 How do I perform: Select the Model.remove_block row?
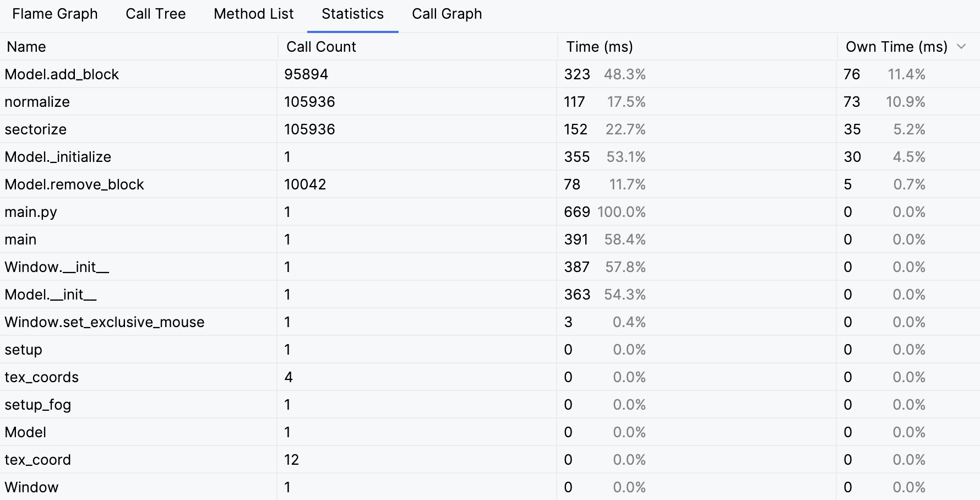(74, 184)
